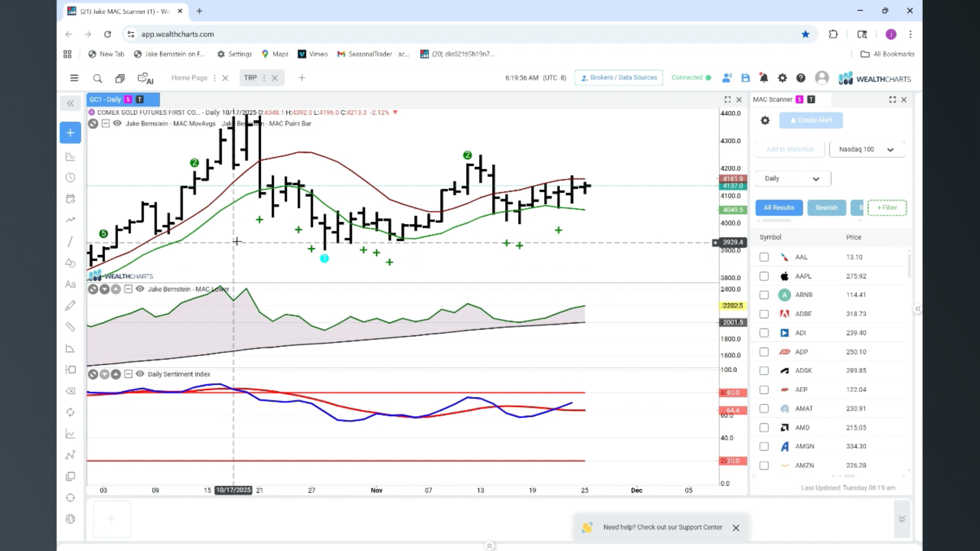Screen dimensions: 980x551
Task: Select the trend line drawing tool
Action: point(70,241)
